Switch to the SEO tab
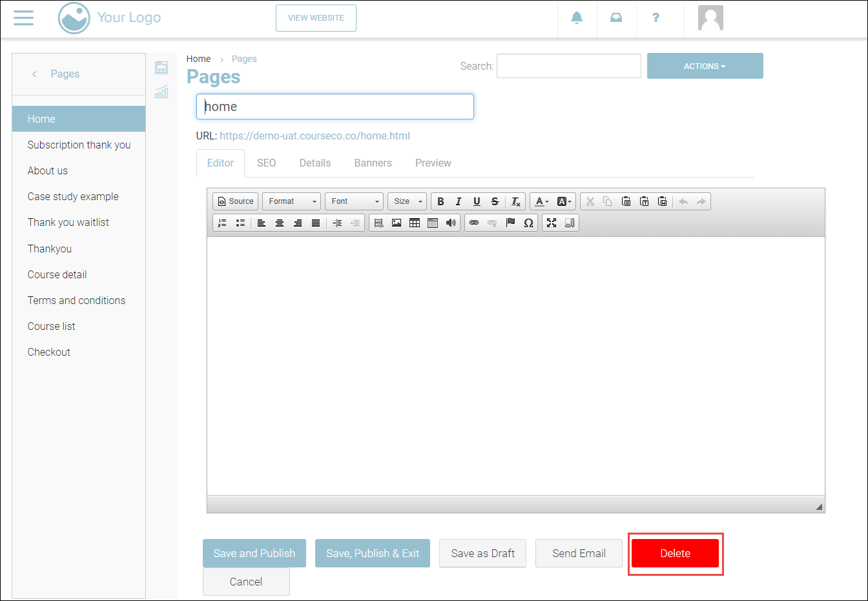Screen dimensions: 868x601 point(266,163)
